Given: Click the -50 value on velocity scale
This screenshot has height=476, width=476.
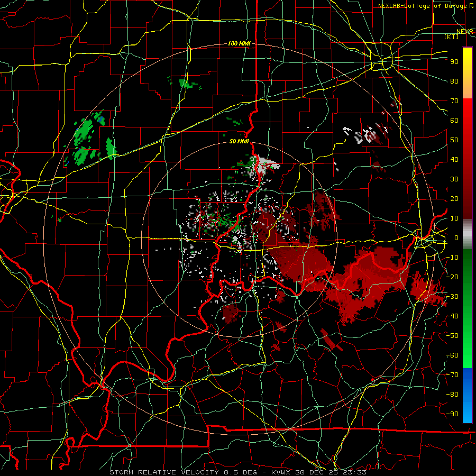Looking at the screenshot, I should point(452,335).
